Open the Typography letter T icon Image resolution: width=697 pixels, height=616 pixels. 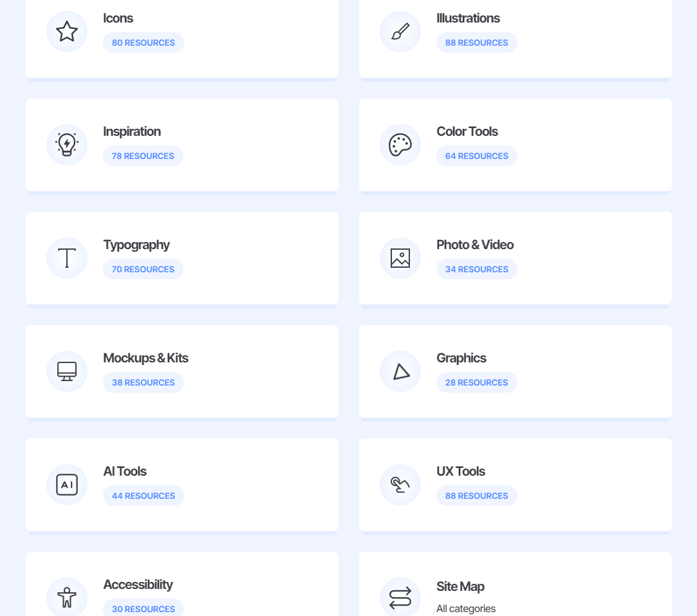click(67, 258)
